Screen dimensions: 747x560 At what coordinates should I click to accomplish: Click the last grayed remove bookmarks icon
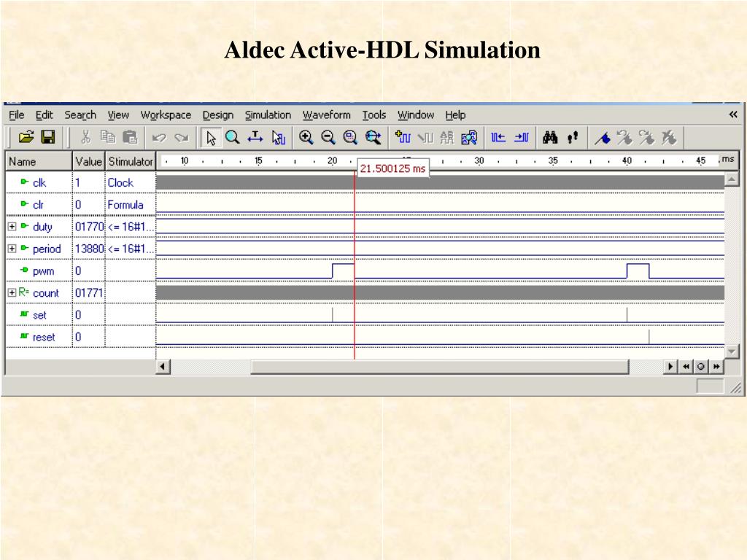point(669,138)
